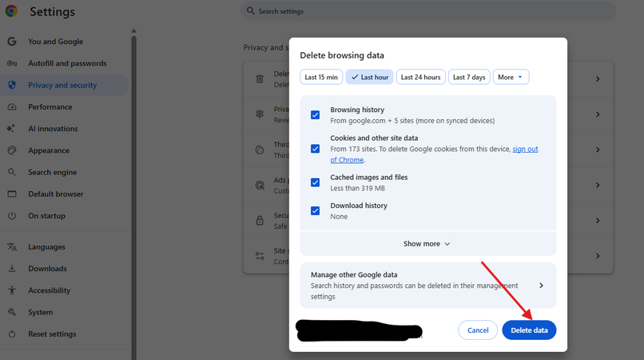Screen dimensions: 644x360
Task: Expand the Show more section
Action: [x=428, y=243]
